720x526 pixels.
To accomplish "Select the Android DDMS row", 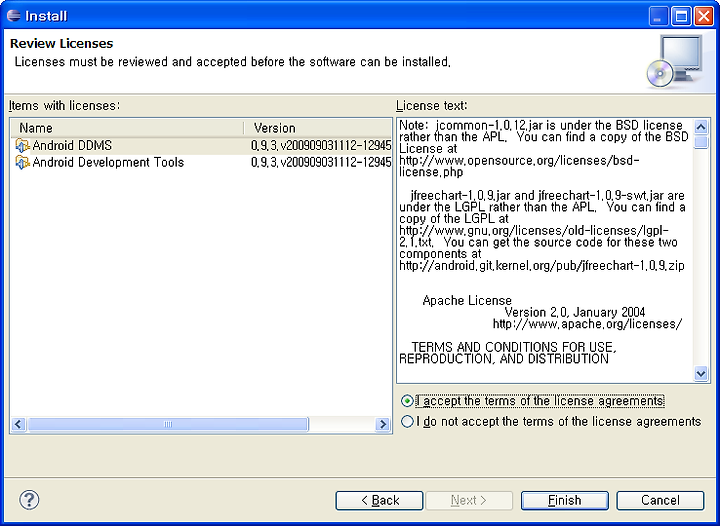I will click(201, 145).
